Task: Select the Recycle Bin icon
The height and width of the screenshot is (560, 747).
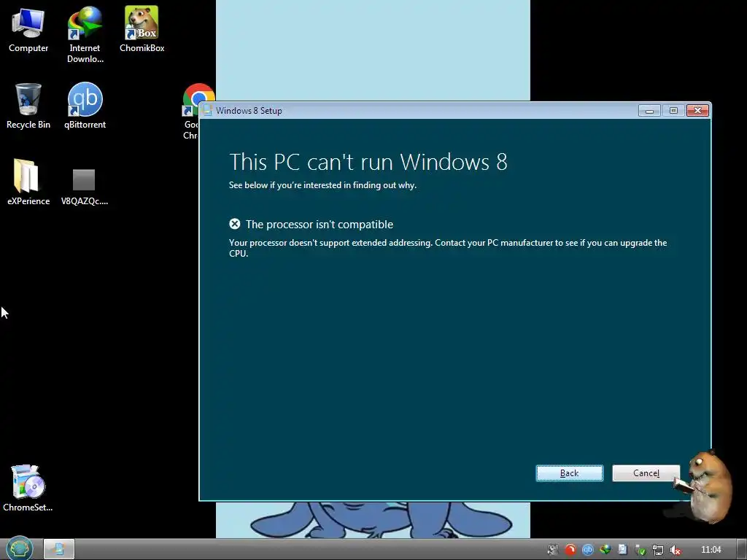Action: click(28, 106)
